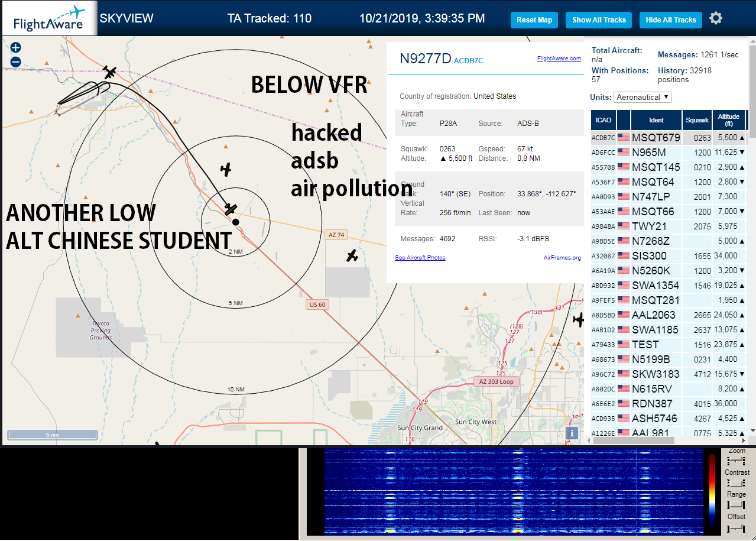Viewport: 756px width, 541px height.
Task: Click the SKYVIEW title text
Action: (x=126, y=18)
